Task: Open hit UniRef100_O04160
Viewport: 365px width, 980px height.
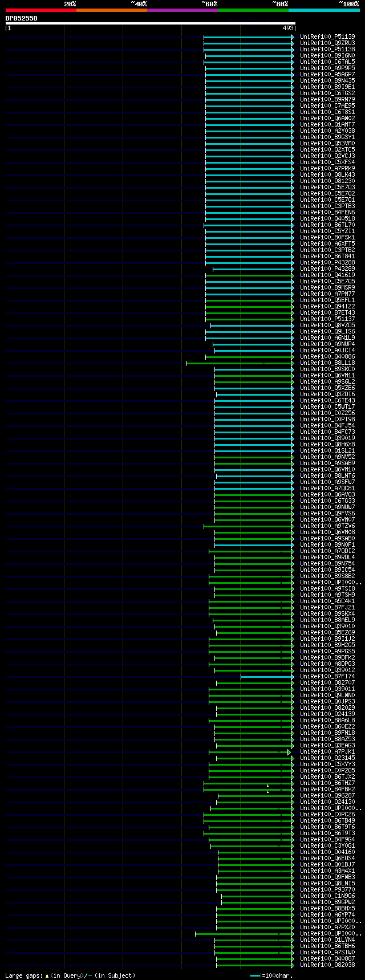Action: pos(327,852)
